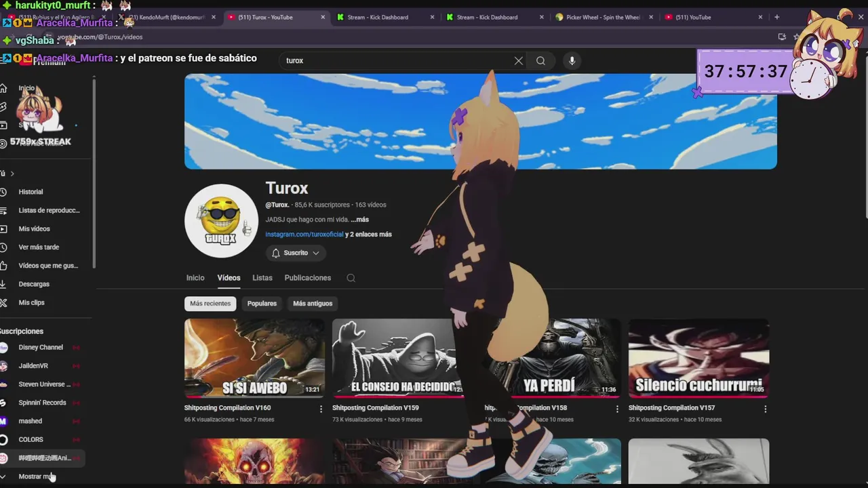Open mashed subscription channel
The height and width of the screenshot is (488, 868).
point(42,421)
